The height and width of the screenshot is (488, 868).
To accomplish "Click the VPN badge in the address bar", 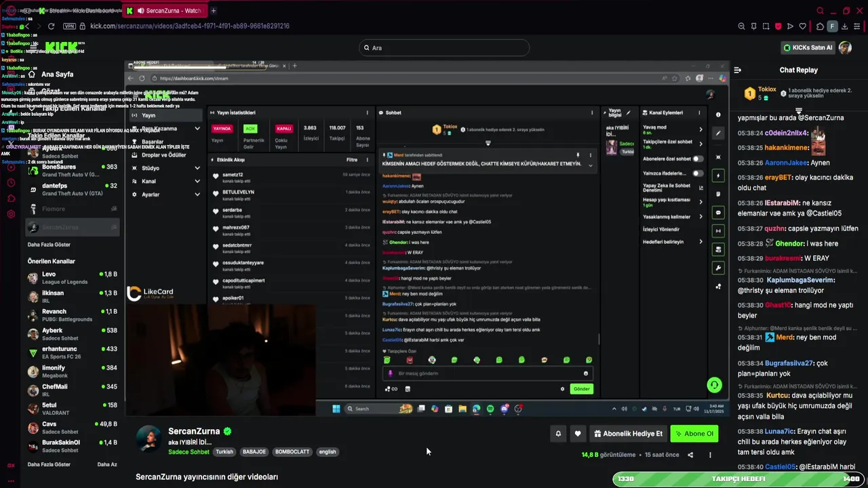I will pos(69,26).
